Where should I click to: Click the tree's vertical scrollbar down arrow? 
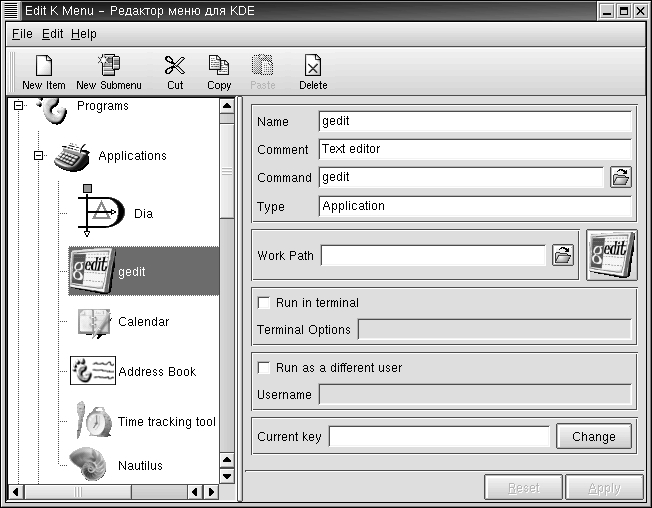227,475
